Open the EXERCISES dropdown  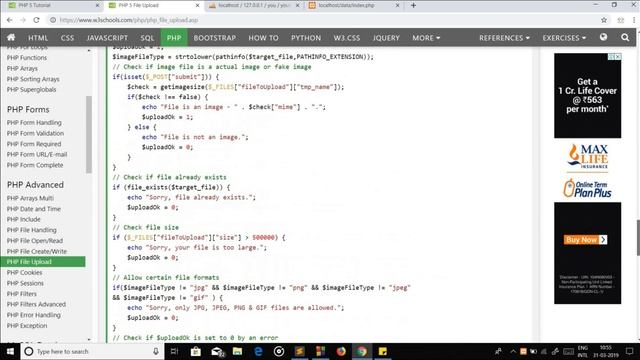pyautogui.click(x=564, y=38)
